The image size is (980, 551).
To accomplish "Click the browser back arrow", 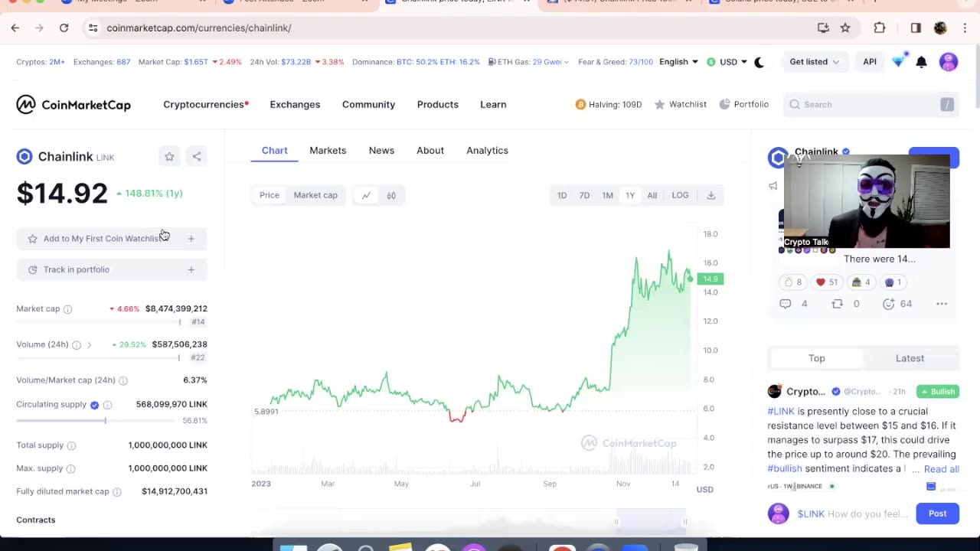I will point(15,28).
